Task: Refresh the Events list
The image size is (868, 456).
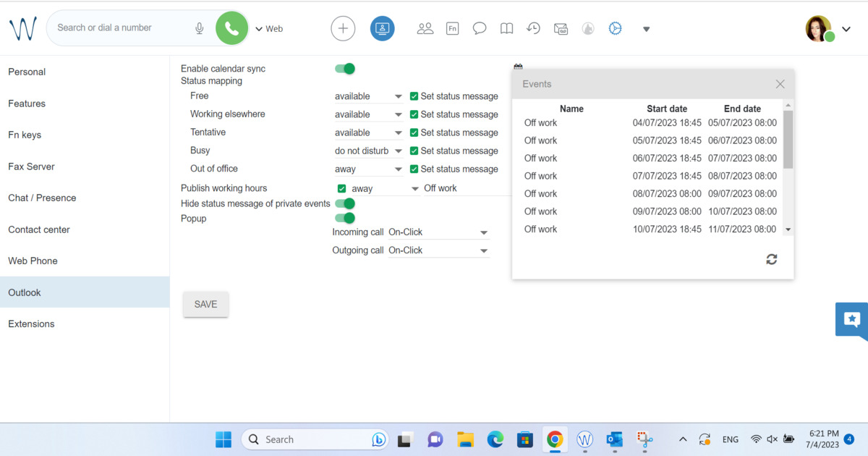Action: [771, 259]
